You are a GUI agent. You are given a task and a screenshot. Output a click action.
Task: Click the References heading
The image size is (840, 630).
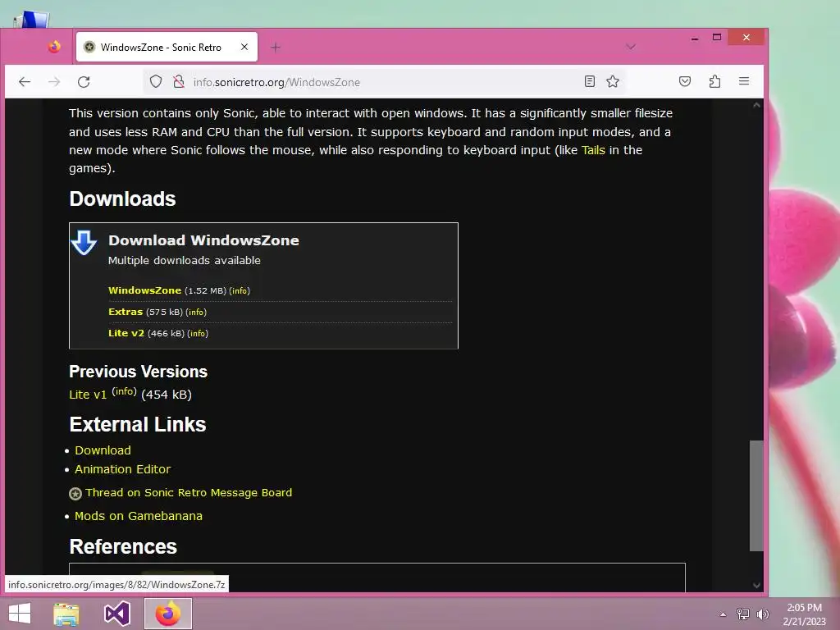click(123, 547)
